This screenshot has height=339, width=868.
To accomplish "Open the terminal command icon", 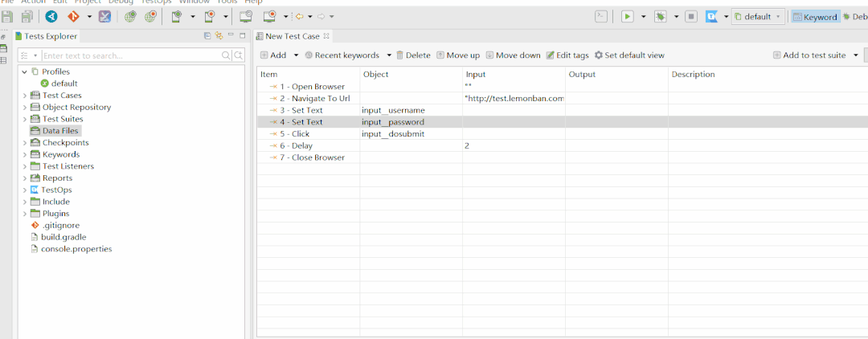I will tap(601, 17).
